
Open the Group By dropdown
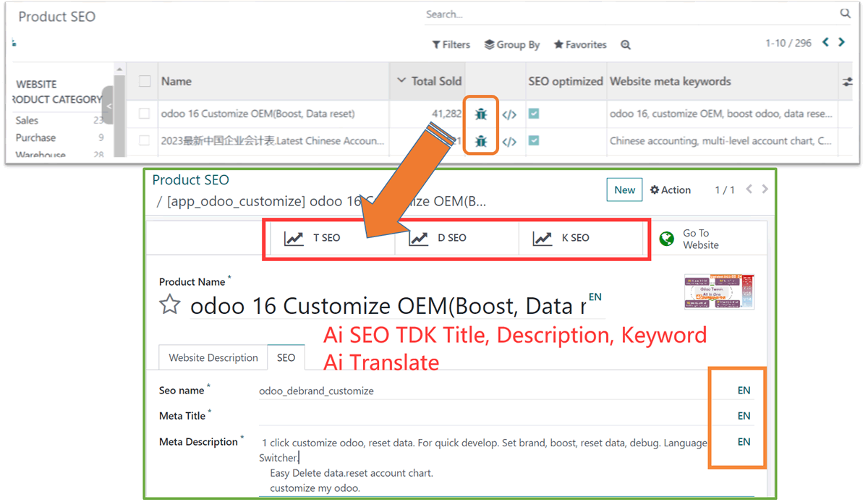pos(512,45)
